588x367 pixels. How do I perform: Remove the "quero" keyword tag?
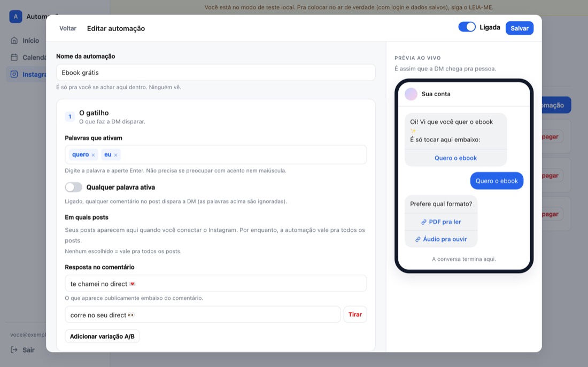tap(93, 155)
